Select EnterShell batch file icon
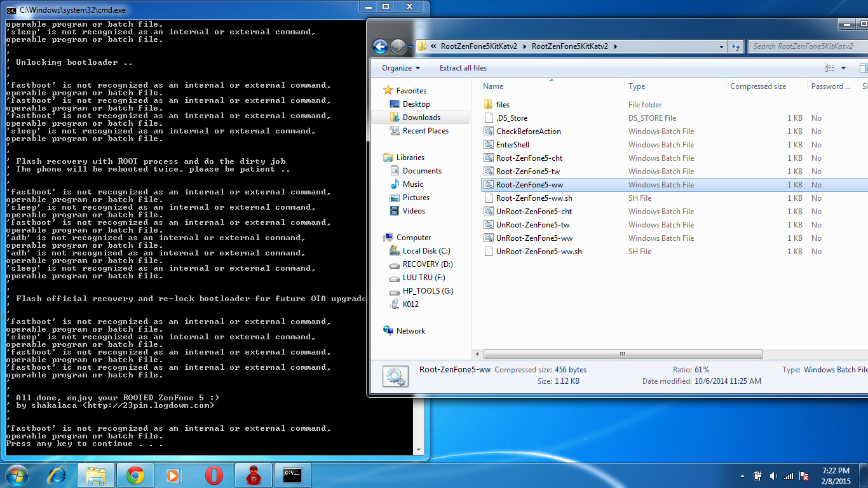Screen dimensions: 868x488 [488, 145]
